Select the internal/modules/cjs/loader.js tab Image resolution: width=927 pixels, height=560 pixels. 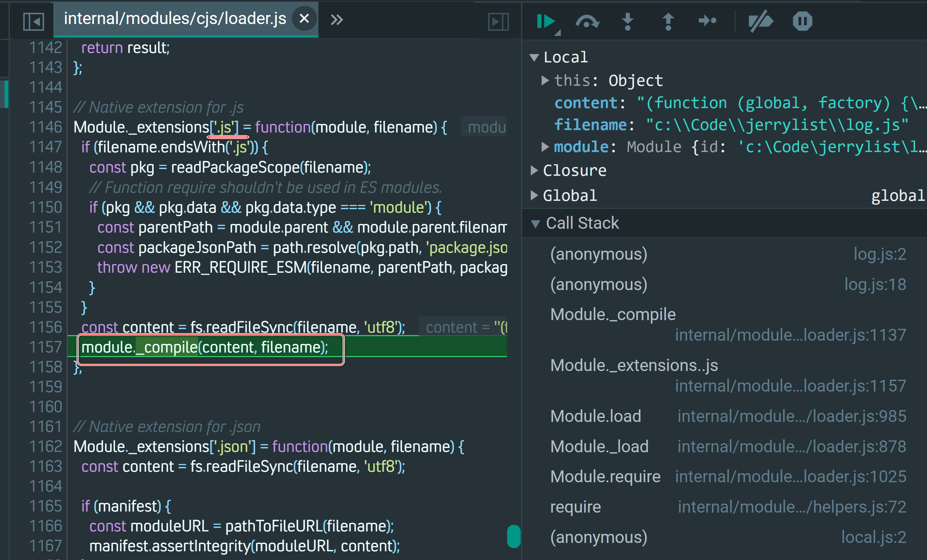pyautogui.click(x=175, y=19)
